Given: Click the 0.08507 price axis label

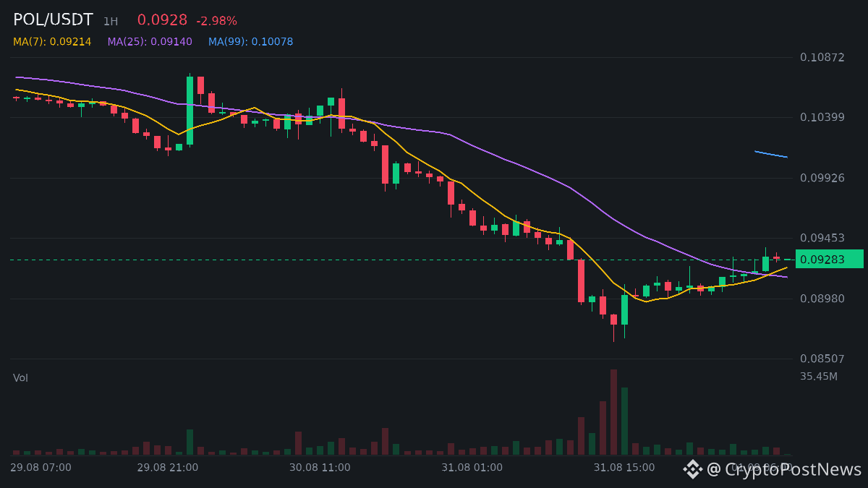Looking at the screenshot, I should point(822,359).
